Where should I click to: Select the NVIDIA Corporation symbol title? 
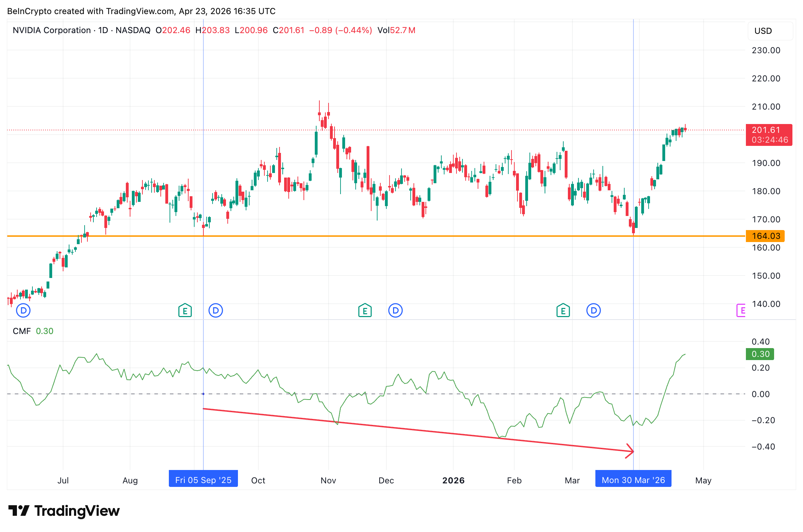point(51,30)
